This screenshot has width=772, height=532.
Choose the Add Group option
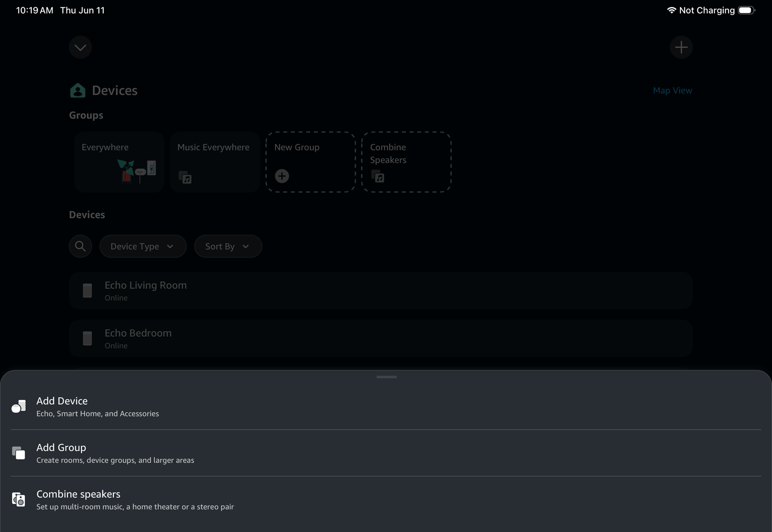pos(386,453)
